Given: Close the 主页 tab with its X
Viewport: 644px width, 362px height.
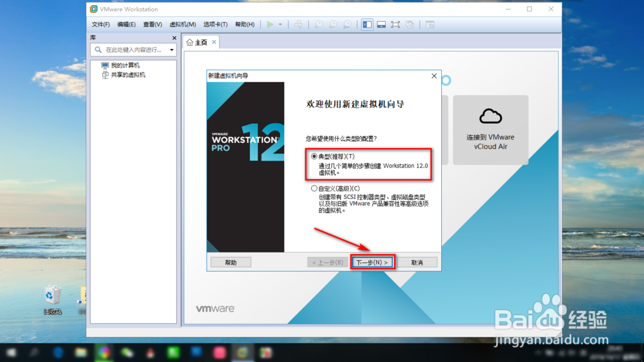Looking at the screenshot, I should coord(214,42).
